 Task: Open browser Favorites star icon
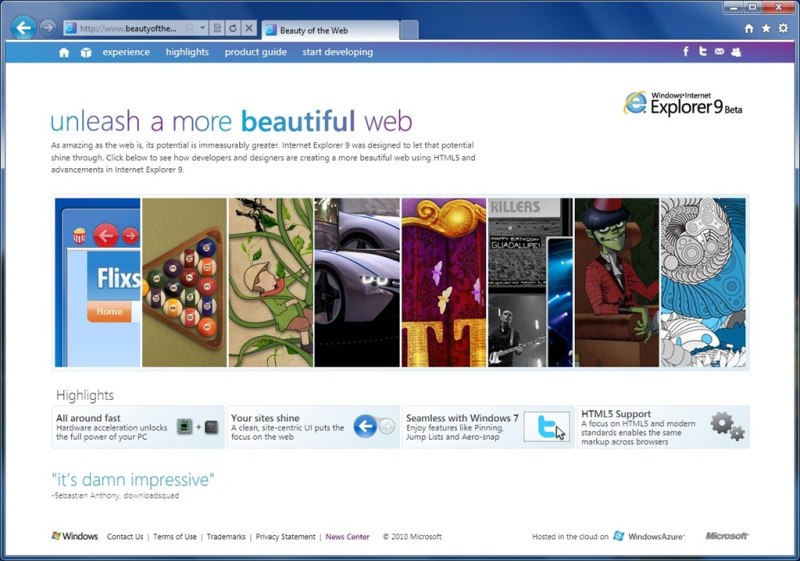(x=766, y=29)
